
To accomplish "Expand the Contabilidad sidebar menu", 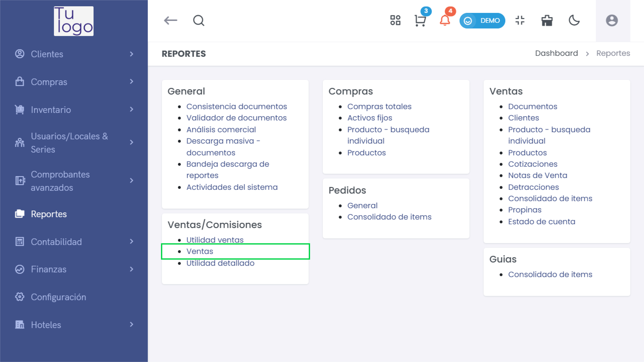I will 74,242.
